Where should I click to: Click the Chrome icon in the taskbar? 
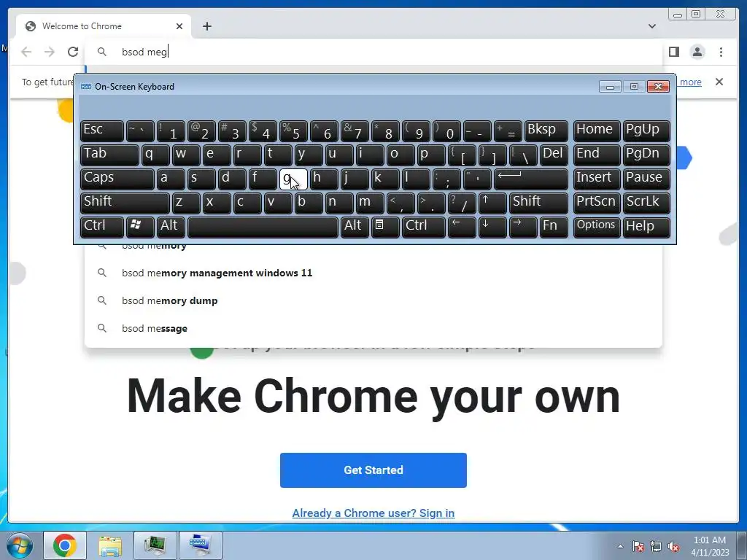[x=65, y=545]
